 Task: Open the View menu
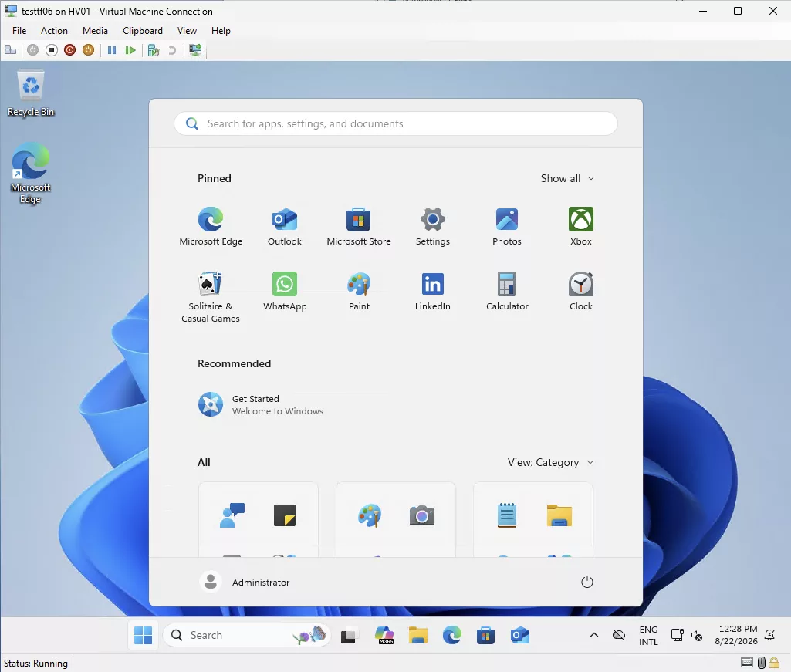pos(187,31)
